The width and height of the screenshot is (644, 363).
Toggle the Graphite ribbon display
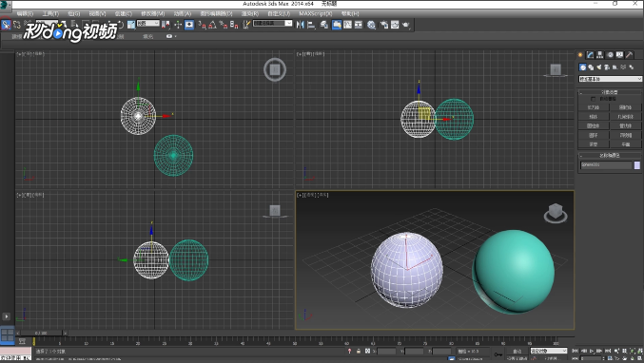coord(337,25)
